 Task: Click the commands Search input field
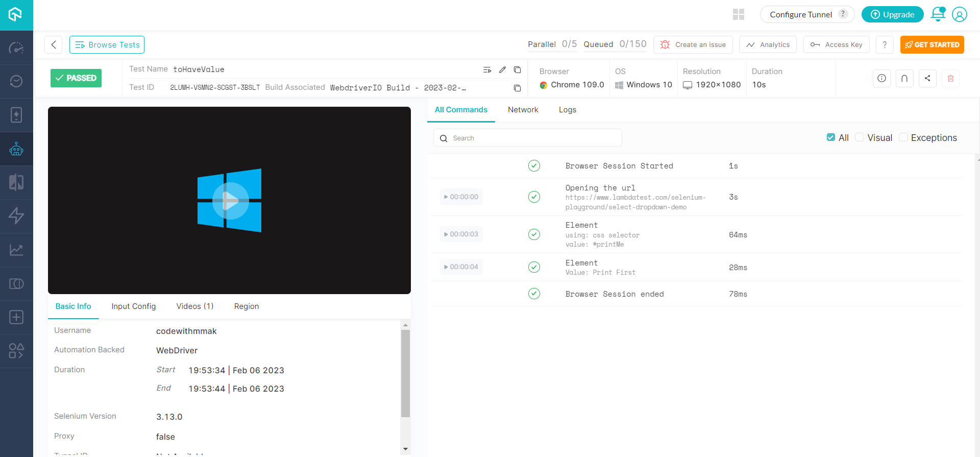point(527,138)
